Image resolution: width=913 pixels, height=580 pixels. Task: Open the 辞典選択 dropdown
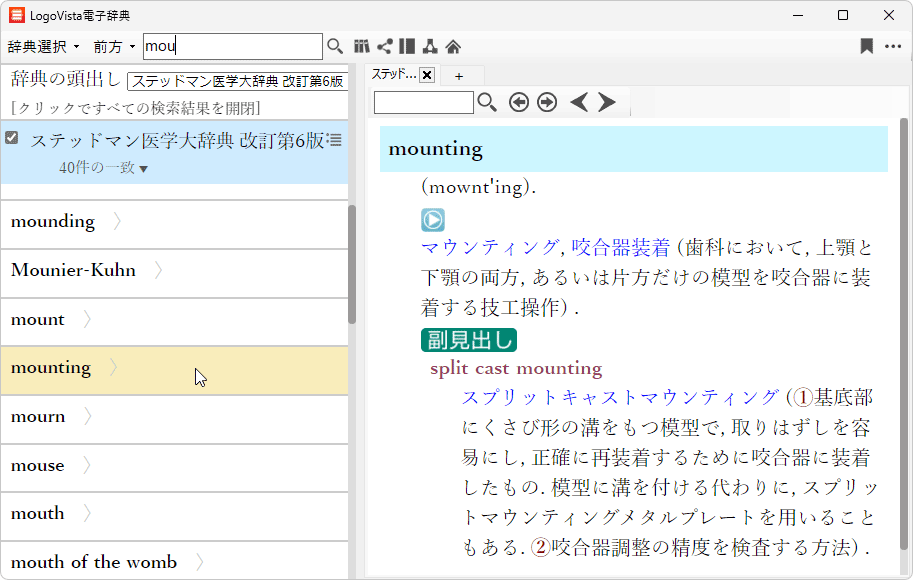pos(43,47)
